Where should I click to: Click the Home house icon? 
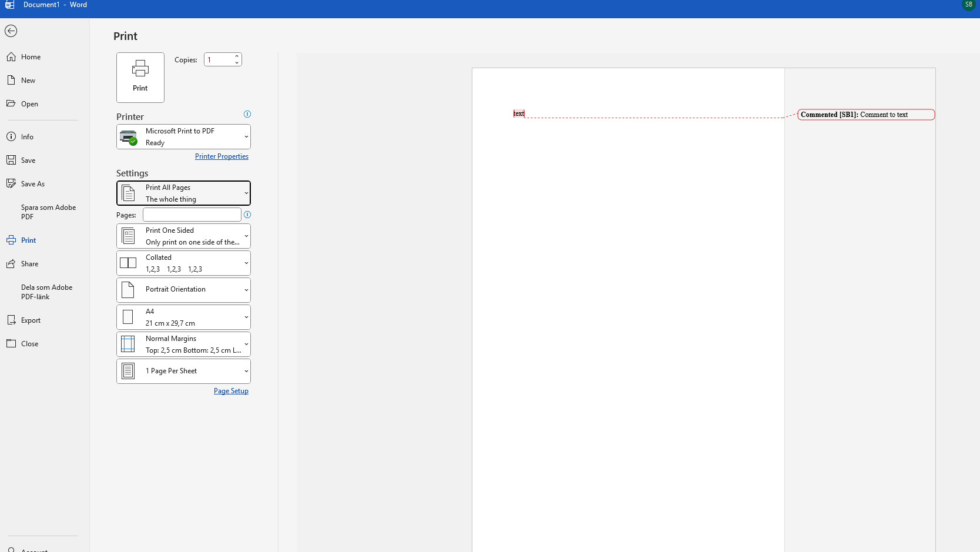pos(11,57)
